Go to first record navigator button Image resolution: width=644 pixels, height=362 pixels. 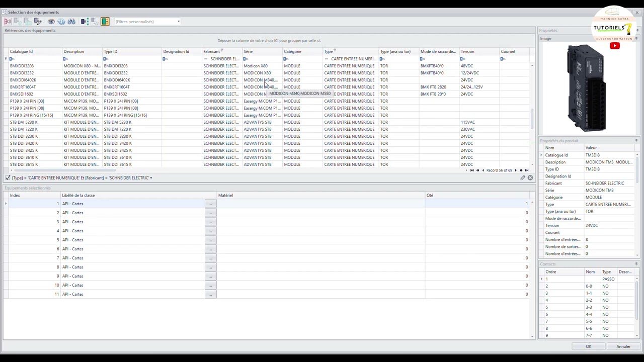click(x=472, y=170)
